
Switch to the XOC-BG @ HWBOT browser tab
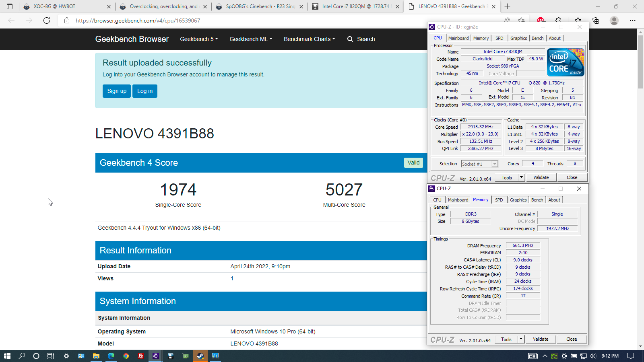tap(66, 6)
